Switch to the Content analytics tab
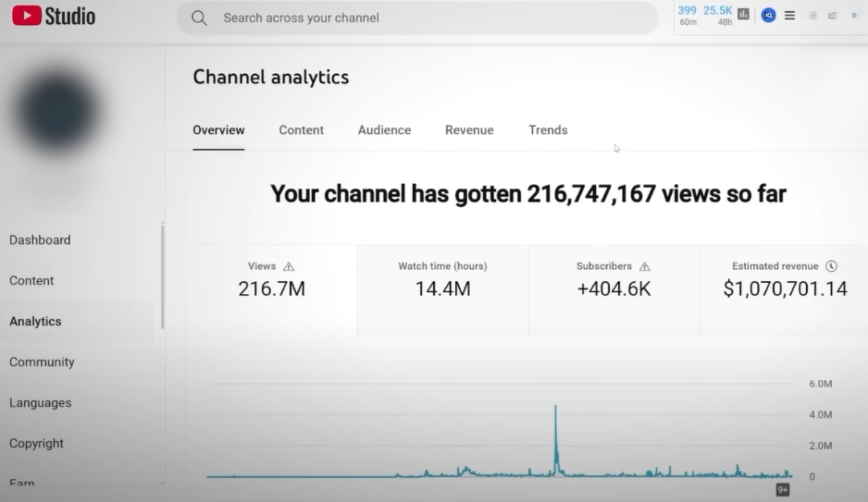Screen dimensions: 868x502 301,130
